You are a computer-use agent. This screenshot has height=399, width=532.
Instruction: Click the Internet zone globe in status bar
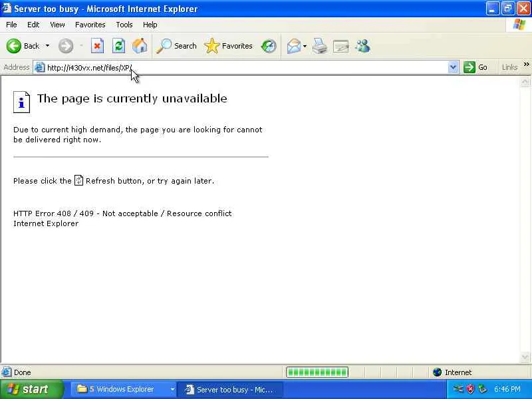(x=438, y=372)
